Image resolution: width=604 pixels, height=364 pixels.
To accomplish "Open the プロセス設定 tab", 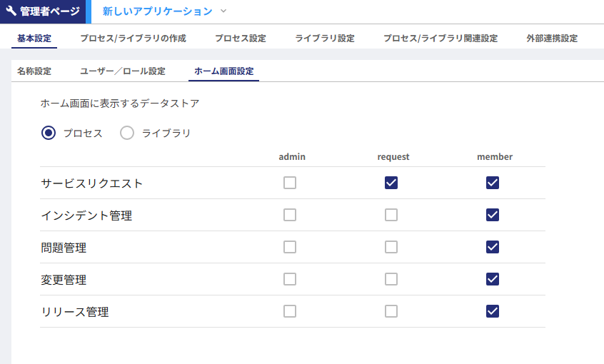I will (241, 39).
